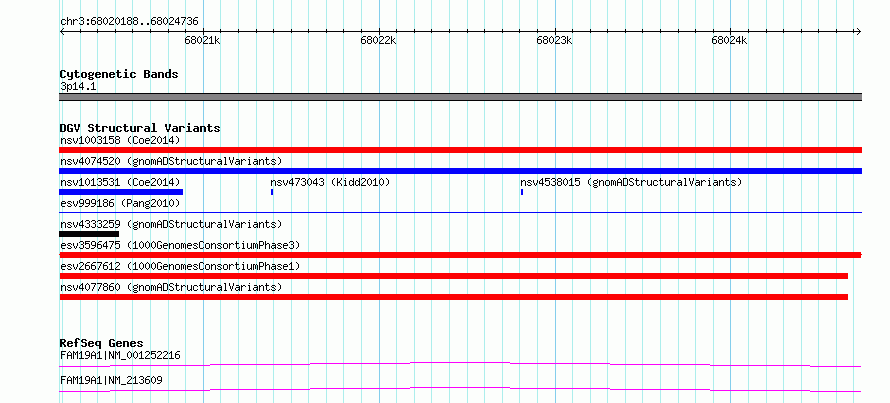Click the 68023k ruler tick label
Image resolution: width=890 pixels, height=403 pixels.
tap(554, 40)
